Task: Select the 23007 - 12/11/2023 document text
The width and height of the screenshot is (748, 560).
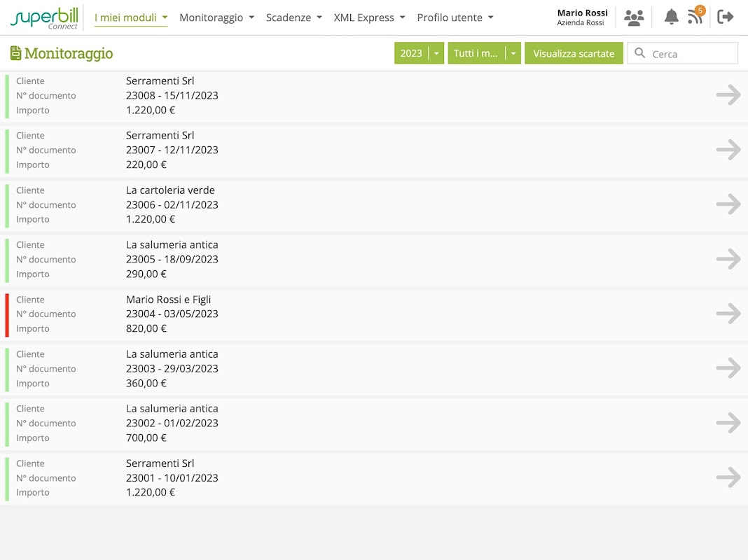Action: click(x=172, y=150)
